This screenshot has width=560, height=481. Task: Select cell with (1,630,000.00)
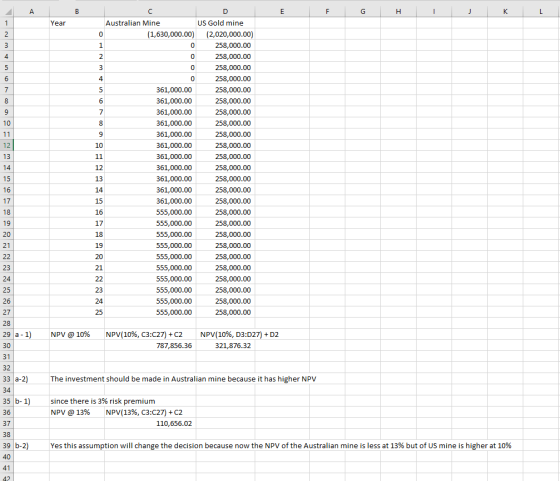(150, 34)
